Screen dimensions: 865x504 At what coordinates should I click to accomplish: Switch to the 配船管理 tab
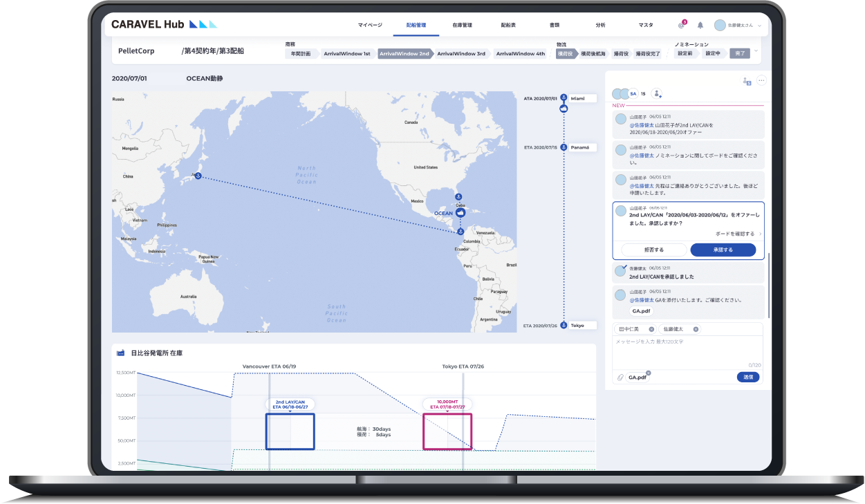[x=416, y=25]
